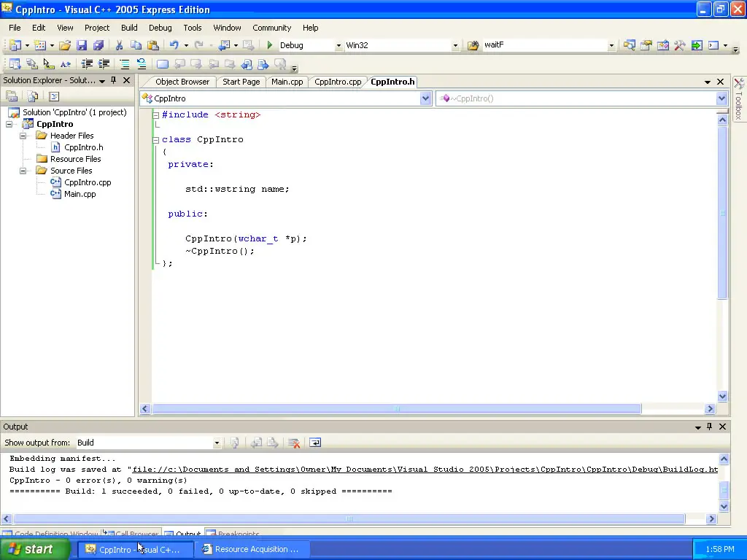Open Show output from Build dropdown

[x=217, y=443]
